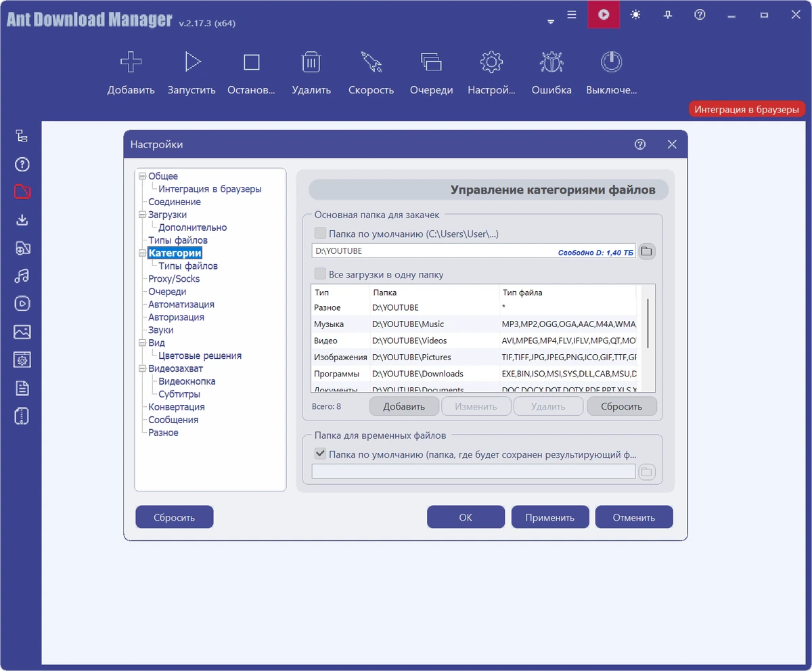Screen dimensions: 812x671
Task: Select the Изображения category row
Action: click(474, 357)
